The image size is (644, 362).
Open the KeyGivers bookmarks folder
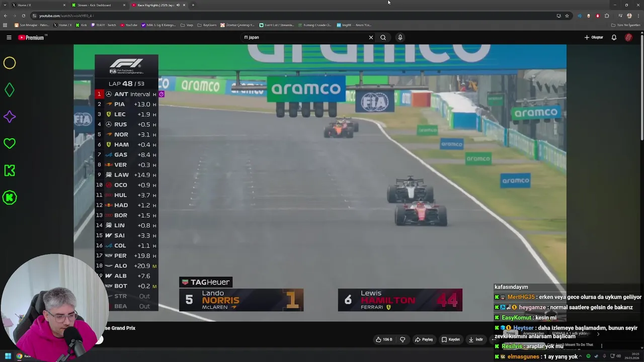click(x=207, y=25)
